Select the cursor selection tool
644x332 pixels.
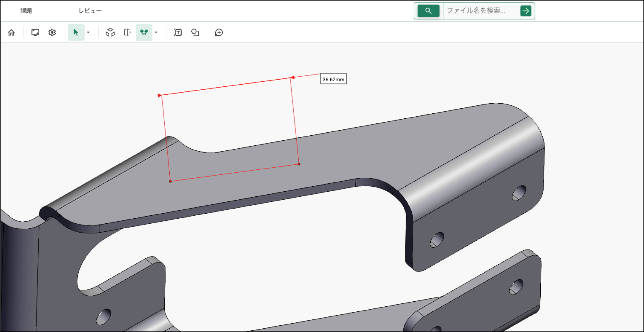point(76,33)
